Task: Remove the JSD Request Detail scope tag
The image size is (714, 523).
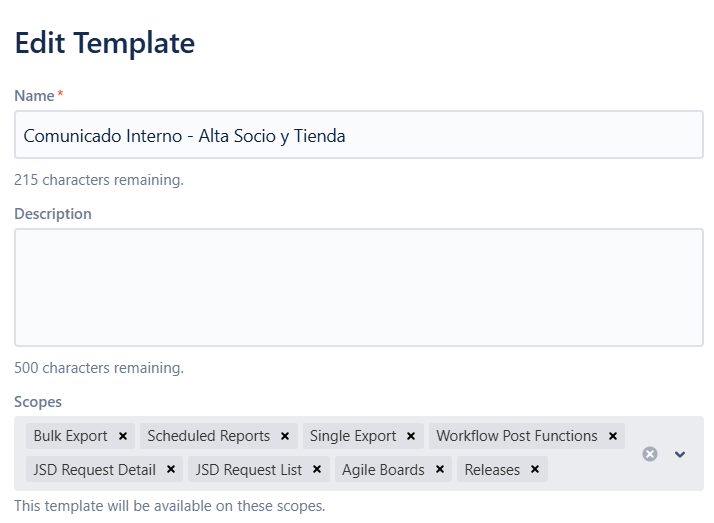Action: coord(171,469)
